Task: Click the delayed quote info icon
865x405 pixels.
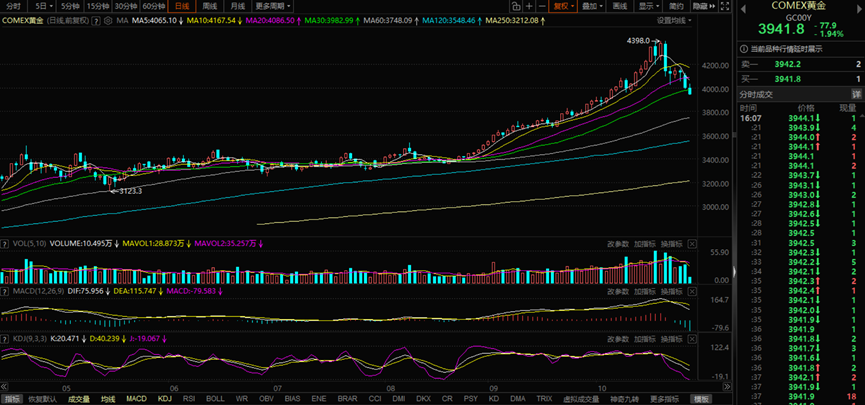Action: pyautogui.click(x=743, y=48)
